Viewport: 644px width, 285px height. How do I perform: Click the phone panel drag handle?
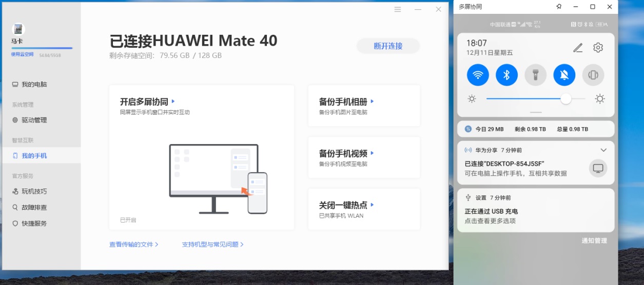tap(536, 112)
